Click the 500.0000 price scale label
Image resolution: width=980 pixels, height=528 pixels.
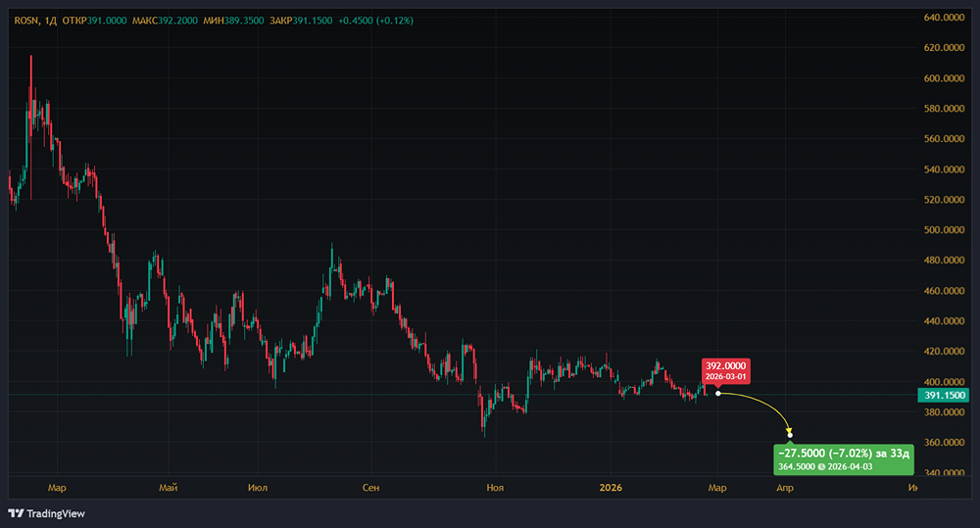tap(945, 230)
